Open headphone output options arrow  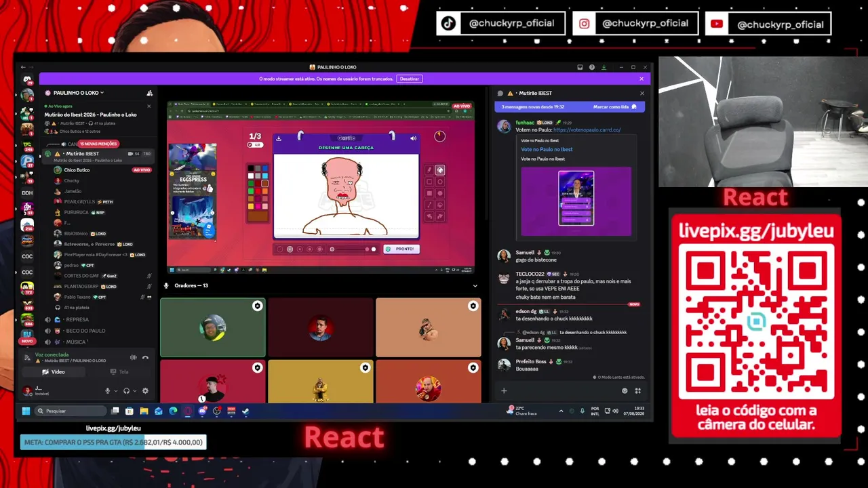tap(135, 391)
